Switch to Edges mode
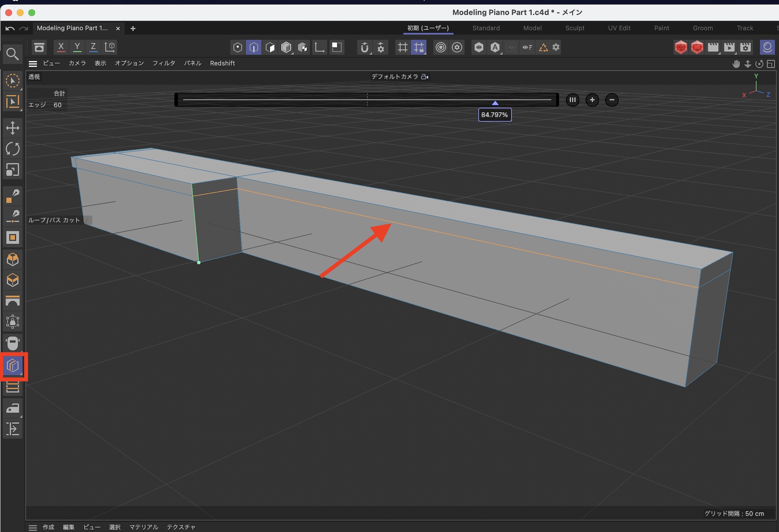Viewport: 779px width, 532px height. 254,47
